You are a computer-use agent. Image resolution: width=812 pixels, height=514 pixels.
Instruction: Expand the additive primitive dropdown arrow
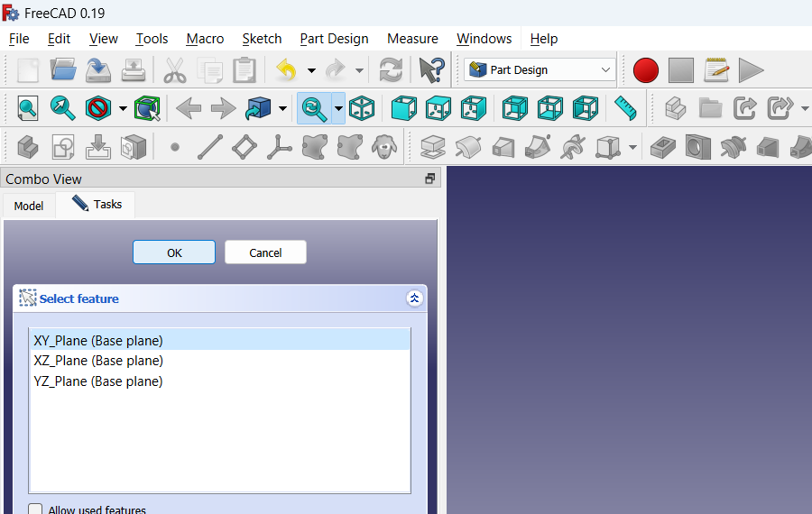pyautogui.click(x=632, y=148)
